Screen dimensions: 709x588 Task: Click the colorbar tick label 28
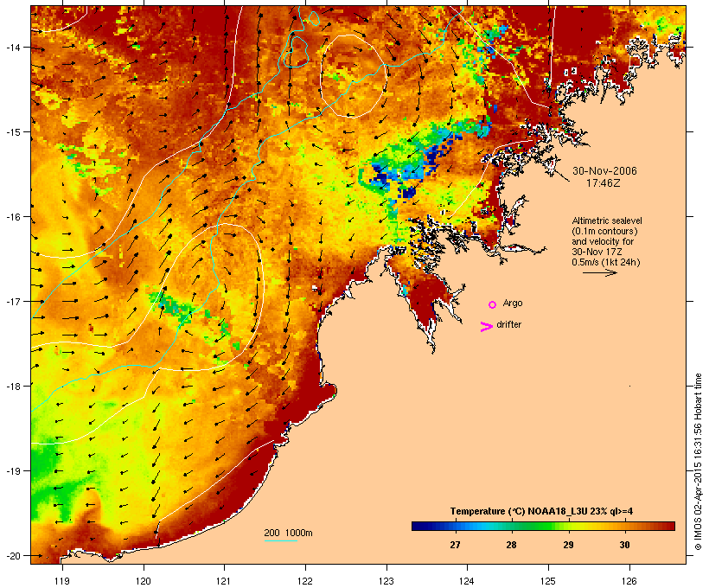click(x=511, y=545)
